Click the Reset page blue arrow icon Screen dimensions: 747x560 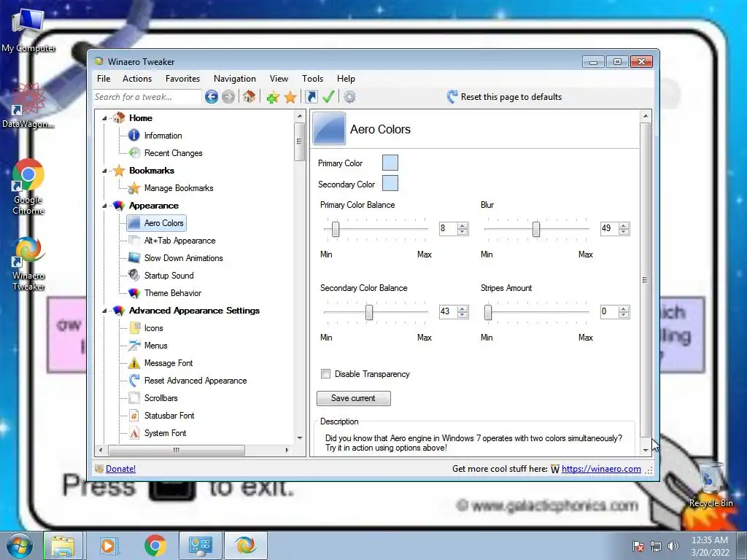(x=452, y=97)
